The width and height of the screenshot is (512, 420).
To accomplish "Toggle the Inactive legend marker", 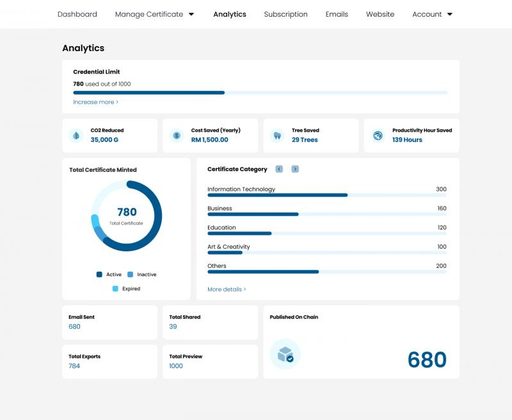I will pos(131,274).
